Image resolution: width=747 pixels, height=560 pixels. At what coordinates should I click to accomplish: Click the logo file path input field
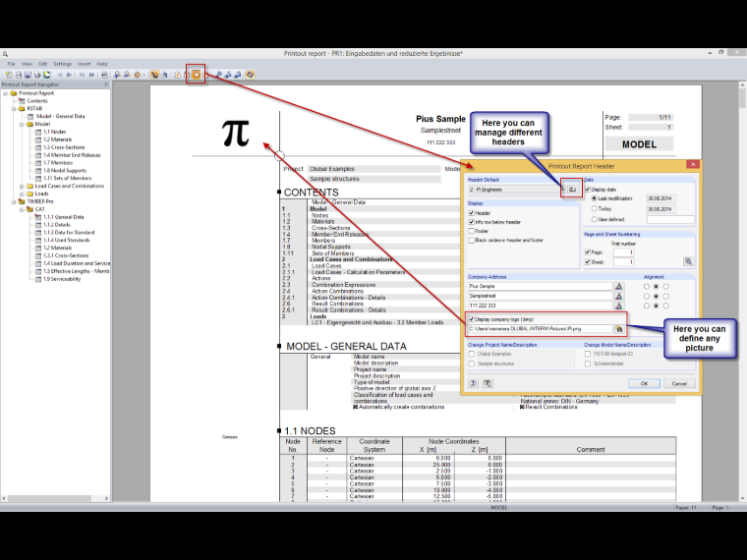click(x=541, y=328)
